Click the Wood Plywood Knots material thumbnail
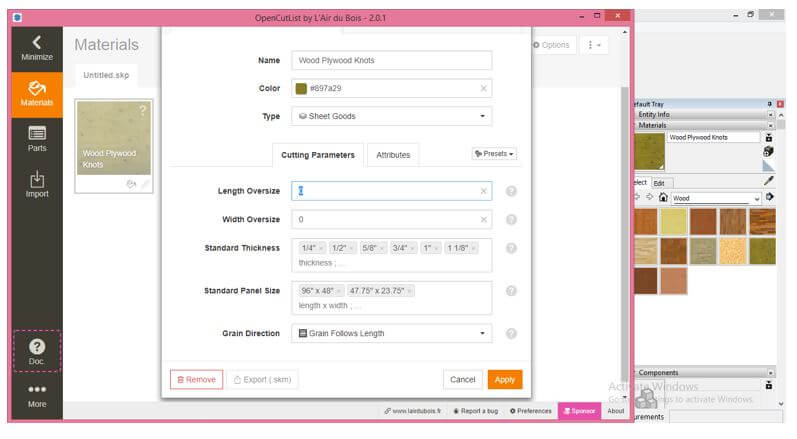This screenshot has width=797, height=439. pos(114,138)
